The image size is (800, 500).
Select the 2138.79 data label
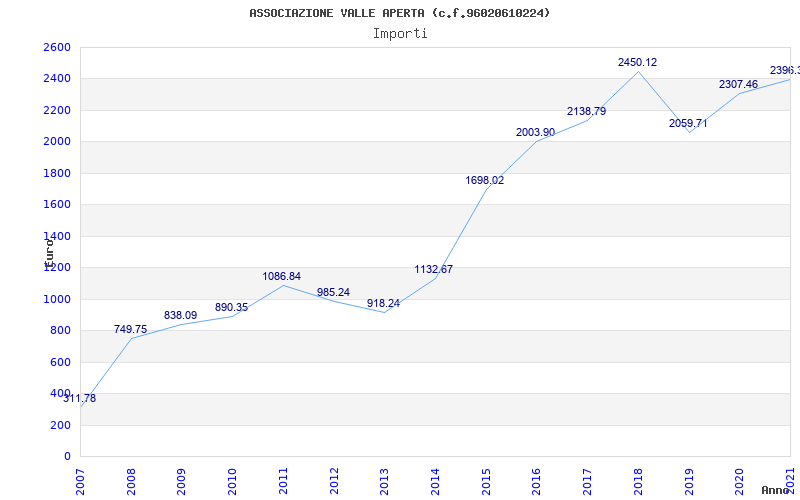click(586, 111)
